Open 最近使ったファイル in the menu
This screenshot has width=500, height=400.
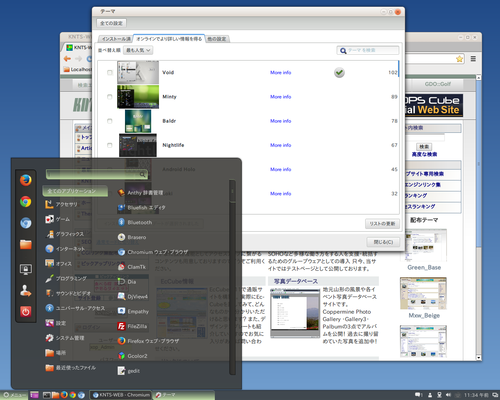coord(70,368)
